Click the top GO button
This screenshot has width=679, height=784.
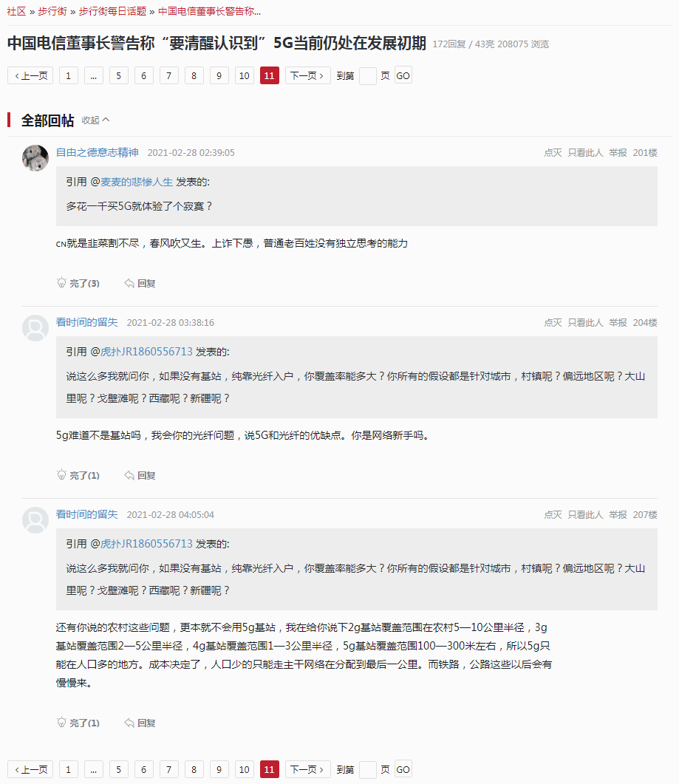(403, 76)
